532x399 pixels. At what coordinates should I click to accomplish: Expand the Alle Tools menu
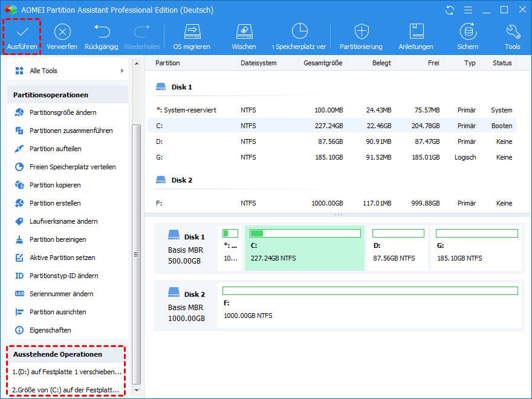68,71
